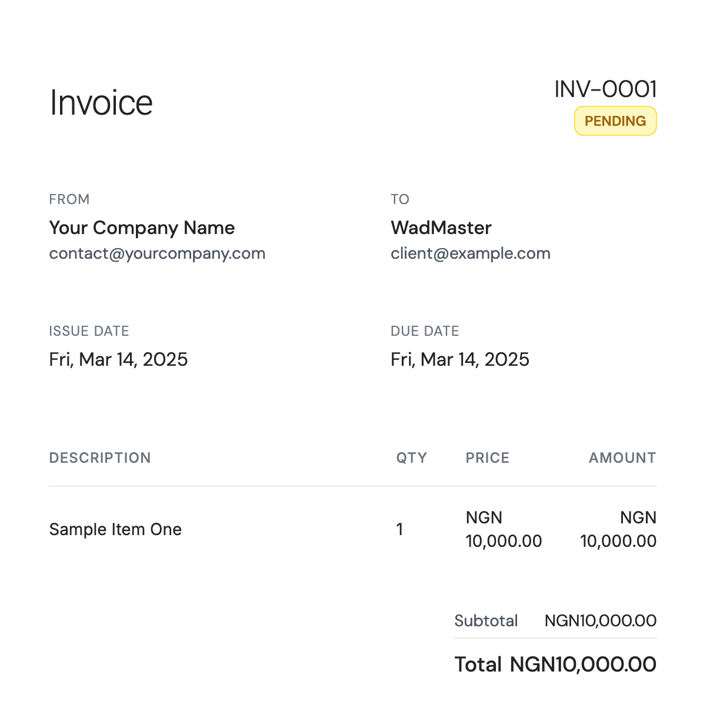Click the Invoice heading
The height and width of the screenshot is (728, 720).
coord(101,103)
